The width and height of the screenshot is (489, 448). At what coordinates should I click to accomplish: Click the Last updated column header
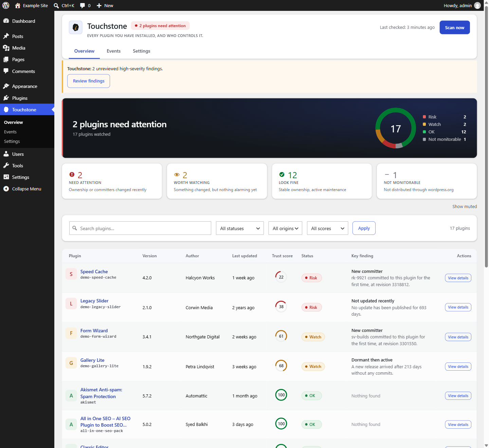[244, 256]
